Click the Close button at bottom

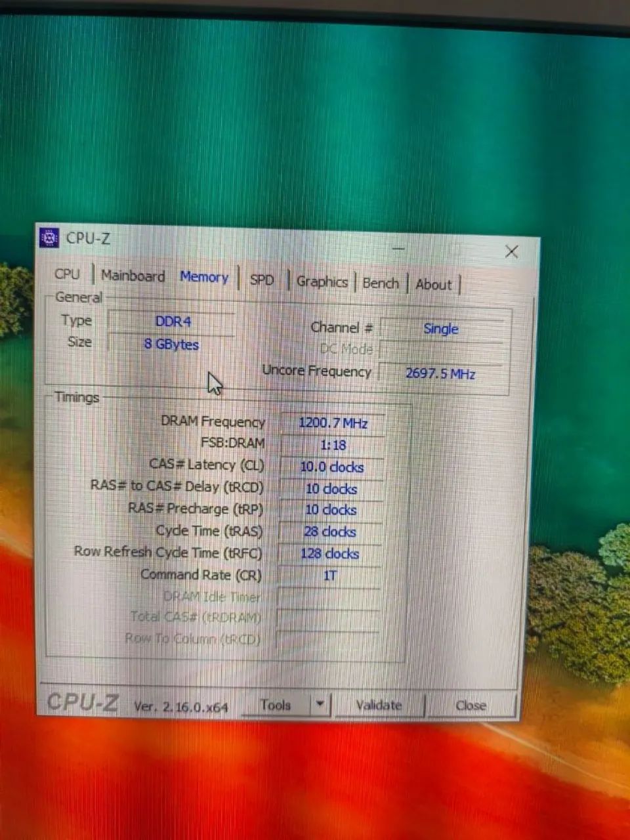pyautogui.click(x=471, y=705)
